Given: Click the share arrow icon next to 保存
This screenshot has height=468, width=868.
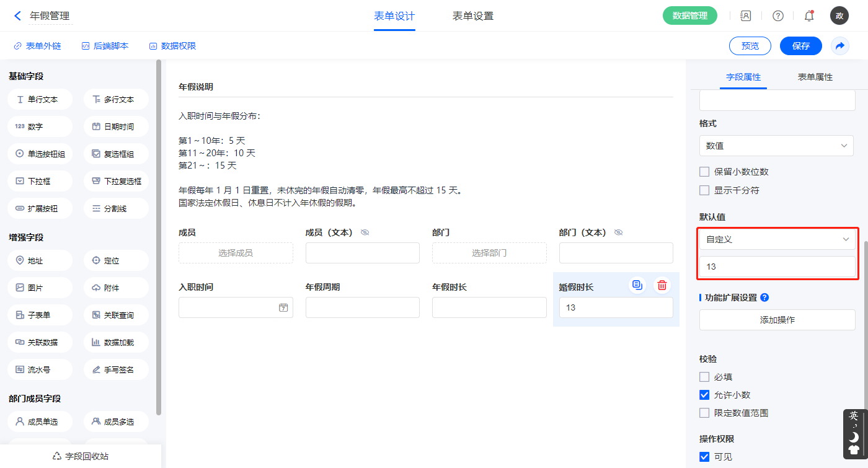Looking at the screenshot, I should (840, 46).
